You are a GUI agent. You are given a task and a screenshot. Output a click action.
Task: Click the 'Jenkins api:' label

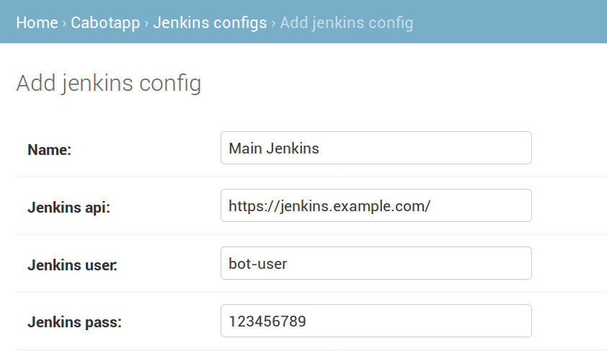coord(69,208)
